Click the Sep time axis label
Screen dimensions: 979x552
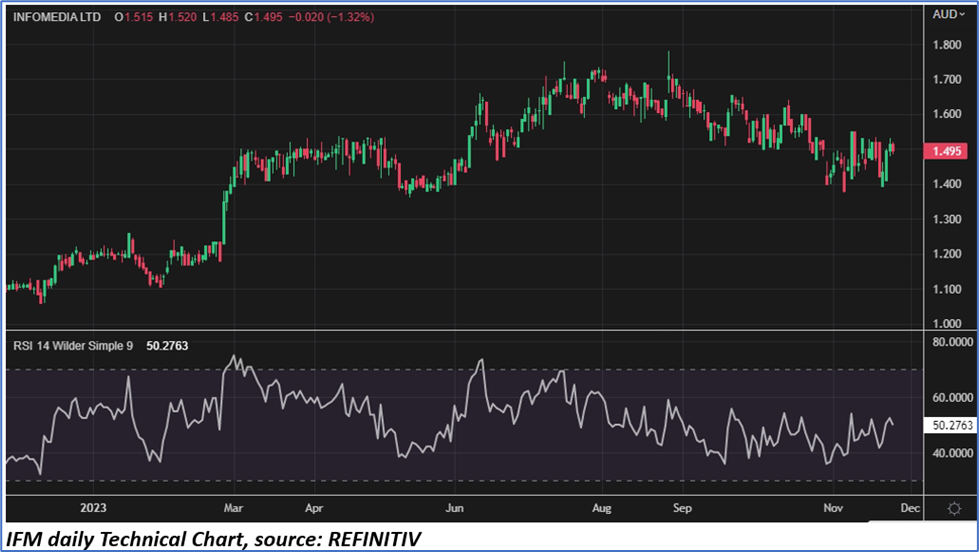(682, 508)
